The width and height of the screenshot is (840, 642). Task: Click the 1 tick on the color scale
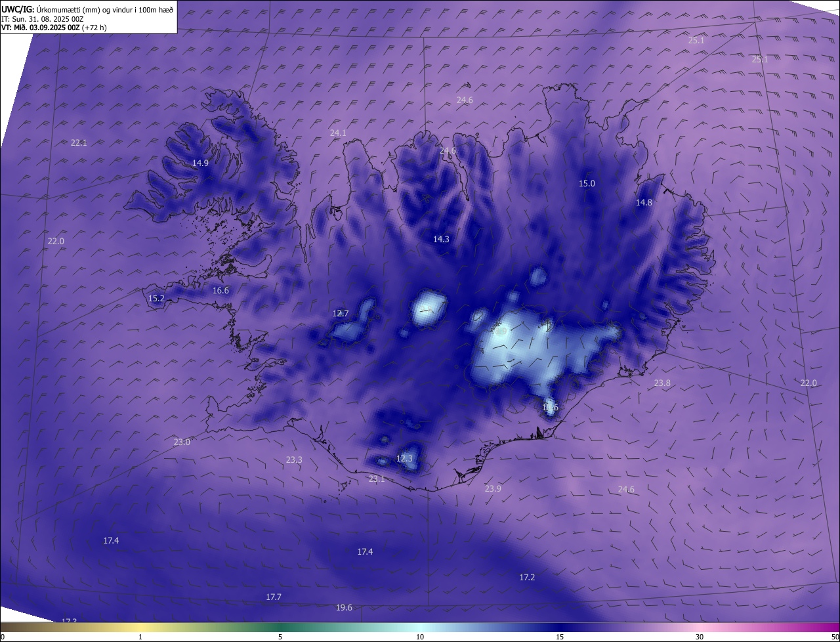point(140,637)
